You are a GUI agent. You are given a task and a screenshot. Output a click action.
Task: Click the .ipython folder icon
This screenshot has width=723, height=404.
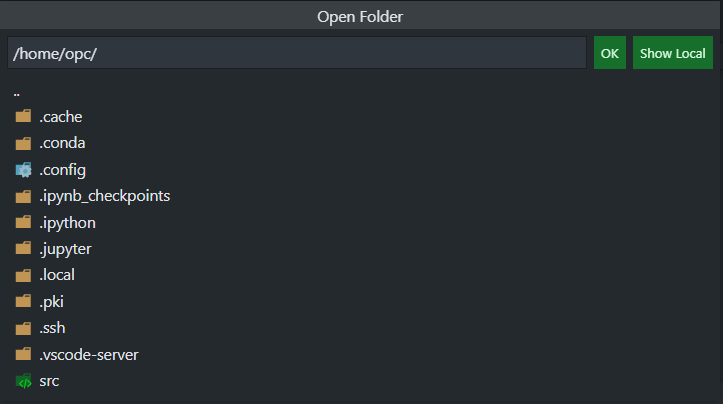click(23, 223)
